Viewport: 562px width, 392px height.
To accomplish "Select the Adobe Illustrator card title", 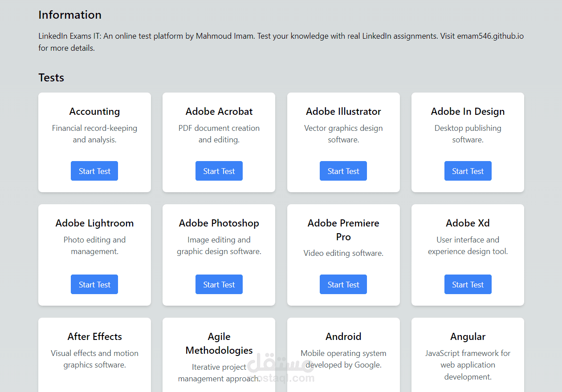I will pos(343,112).
